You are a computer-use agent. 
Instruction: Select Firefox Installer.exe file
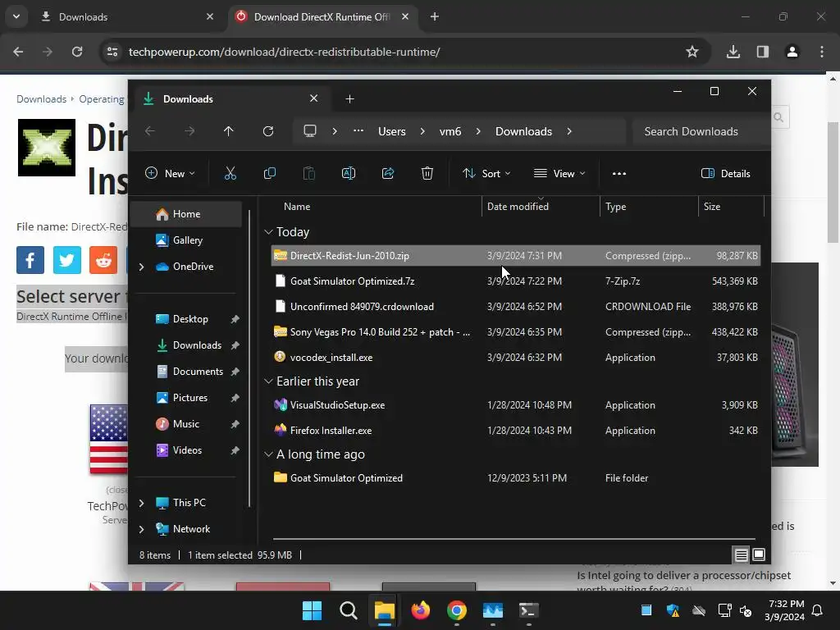tap(515, 430)
